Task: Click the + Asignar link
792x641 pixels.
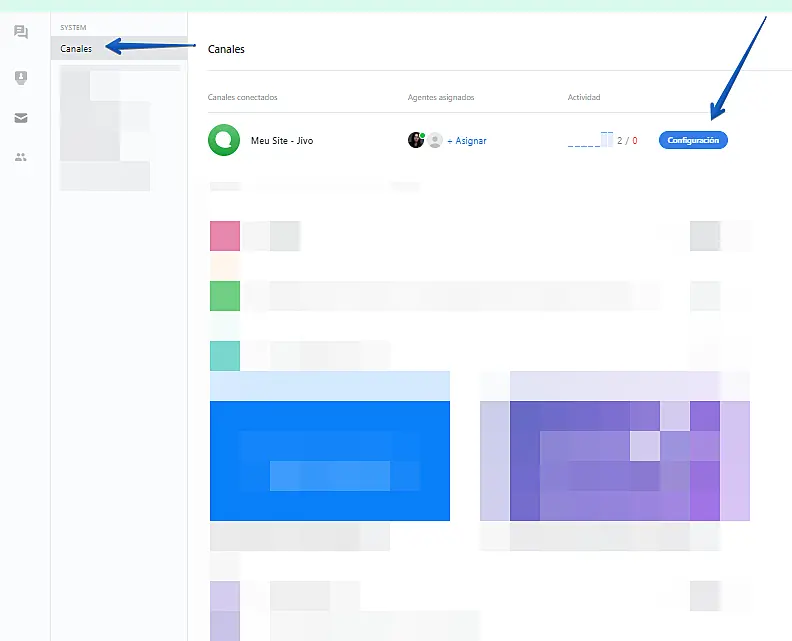Action: pos(467,140)
